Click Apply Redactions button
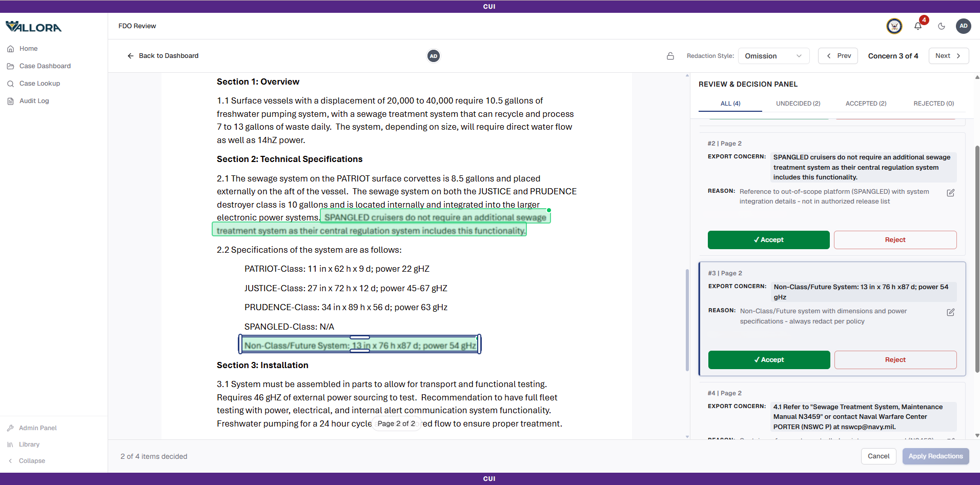This screenshot has width=980, height=485. (935, 456)
